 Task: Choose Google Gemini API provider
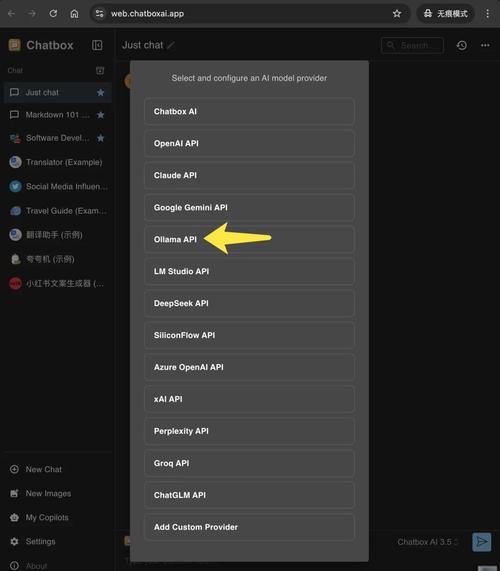249,208
